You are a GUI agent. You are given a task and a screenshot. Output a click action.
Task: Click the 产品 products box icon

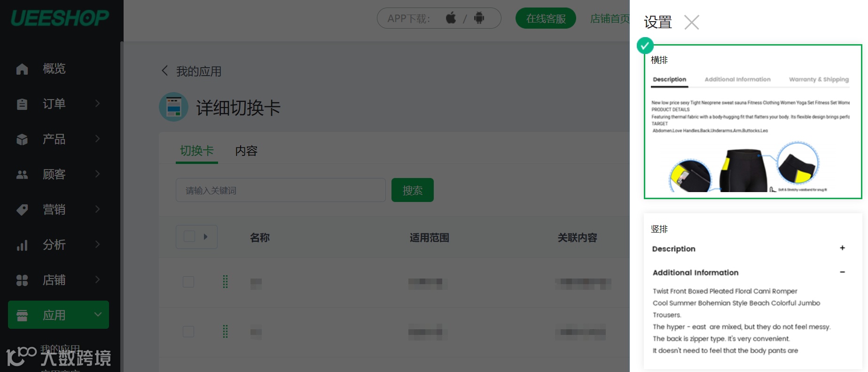click(22, 139)
